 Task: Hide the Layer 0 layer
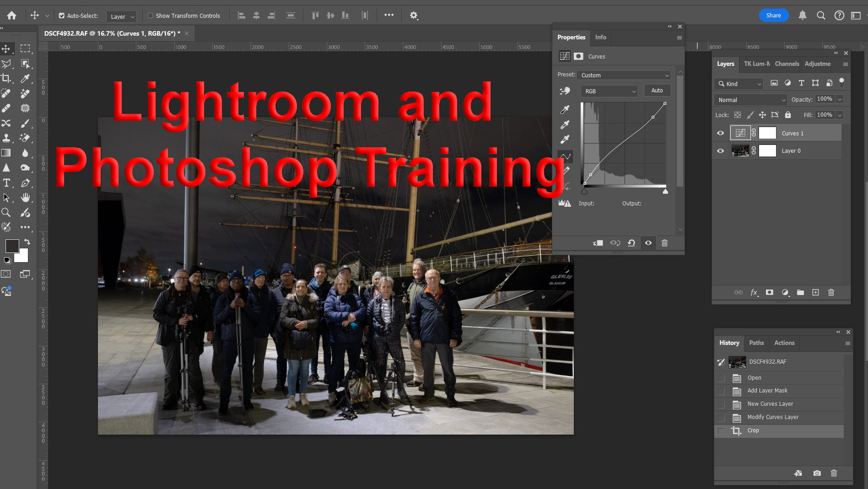(721, 150)
